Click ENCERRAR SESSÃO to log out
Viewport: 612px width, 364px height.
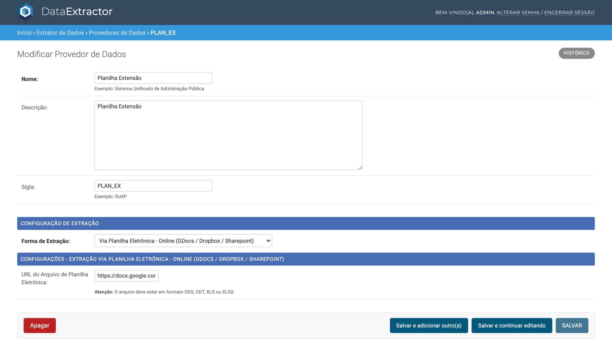click(569, 13)
